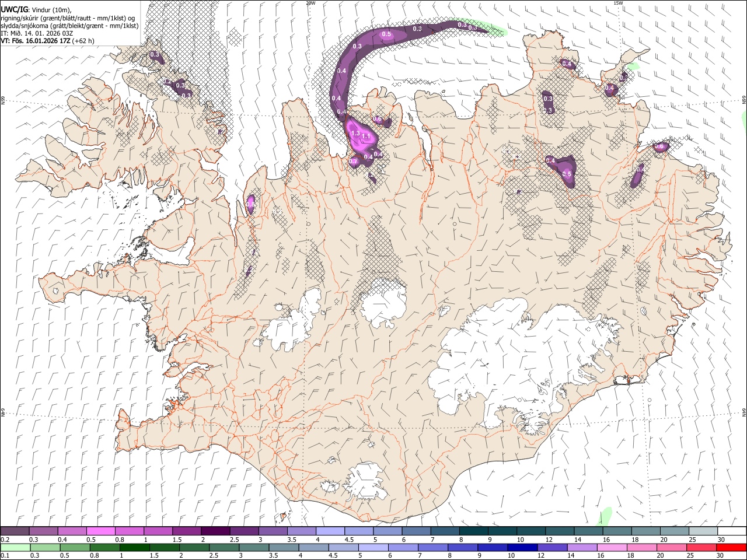Image resolution: width=747 pixels, height=560 pixels.
Task: Pick the bright red rain swatch at 30
Action: coord(732,547)
